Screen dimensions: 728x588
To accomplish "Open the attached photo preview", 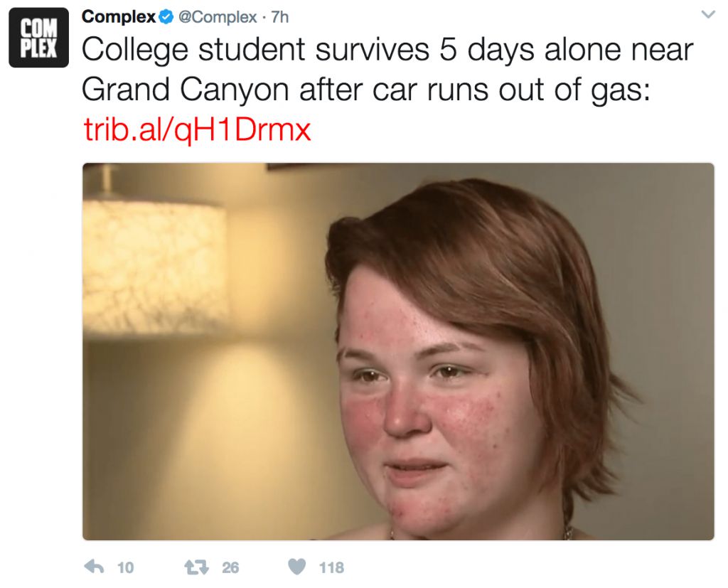I will pyautogui.click(x=398, y=352).
